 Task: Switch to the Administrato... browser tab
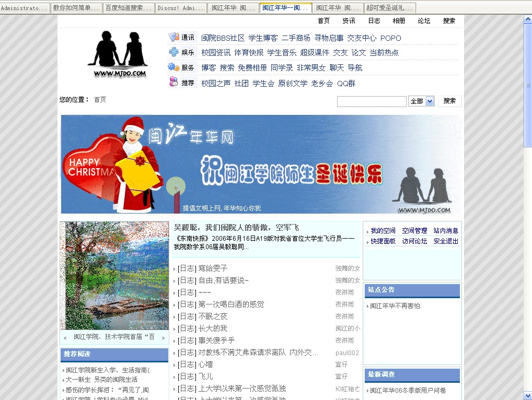coord(25,8)
